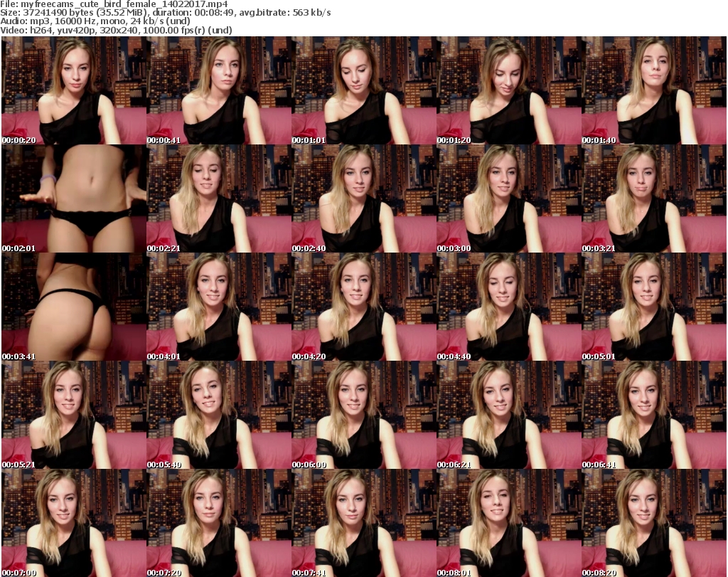The image size is (728, 577).
Task: Click the 'Video: h264, yuv420p' line
Action: pos(116,30)
